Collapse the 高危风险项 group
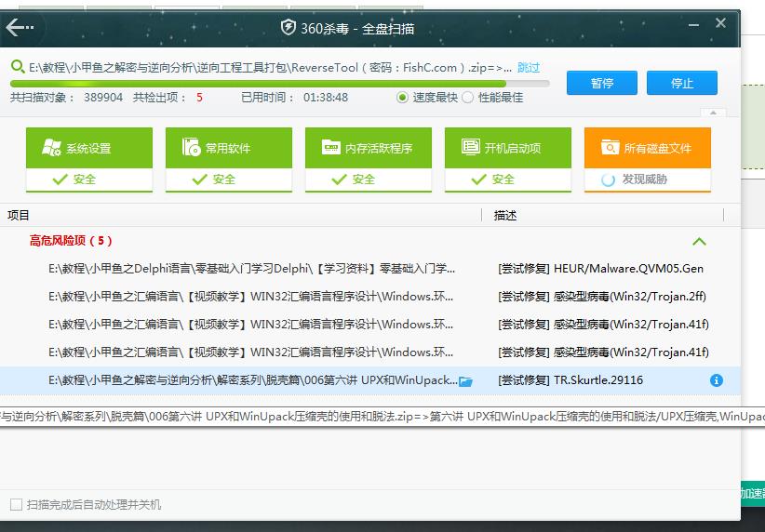This screenshot has width=765, height=532. (x=699, y=242)
